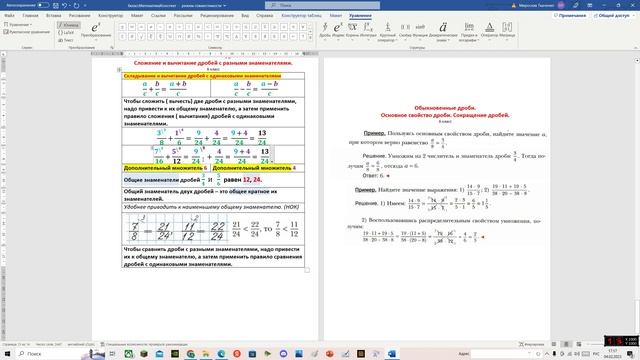The height and width of the screenshot is (360, 640).
Task: Open the notification center icon
Action: [631, 354]
